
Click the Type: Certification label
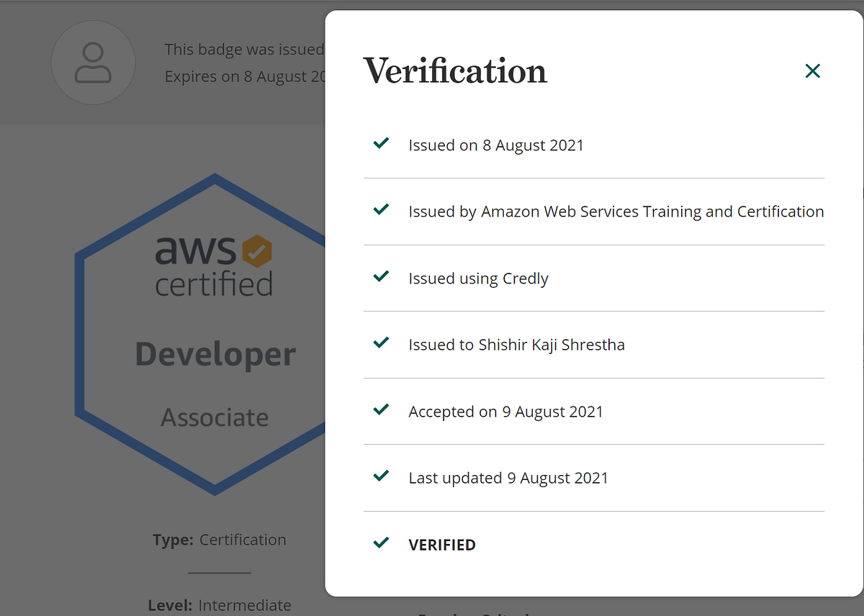coord(219,539)
